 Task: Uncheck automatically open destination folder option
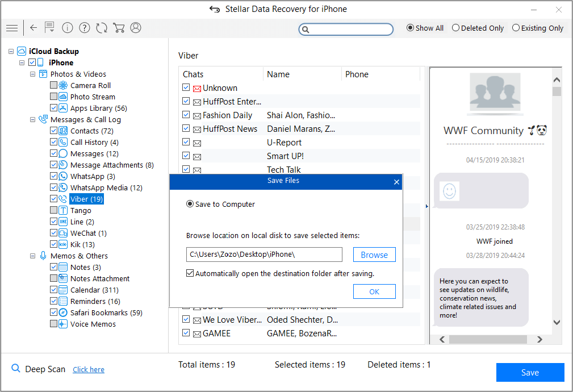[190, 273]
